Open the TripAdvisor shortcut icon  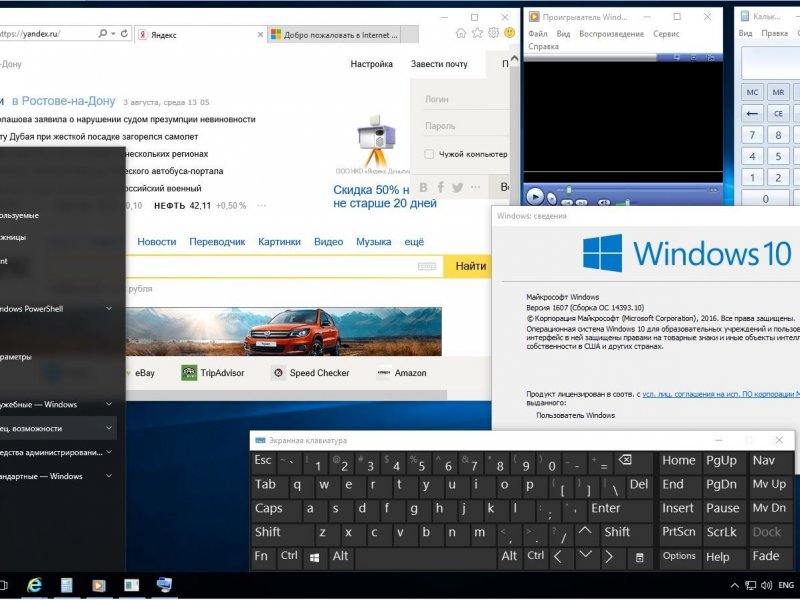coord(189,373)
